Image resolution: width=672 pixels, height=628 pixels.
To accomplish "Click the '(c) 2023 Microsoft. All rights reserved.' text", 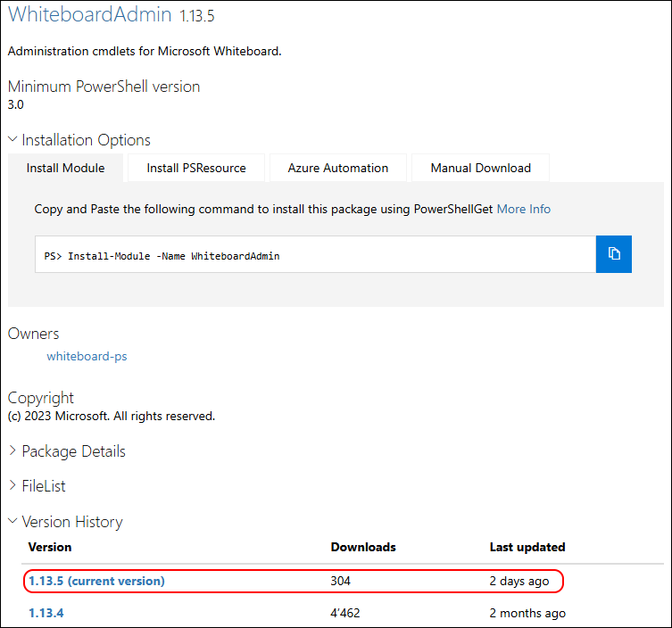I will (x=112, y=416).
